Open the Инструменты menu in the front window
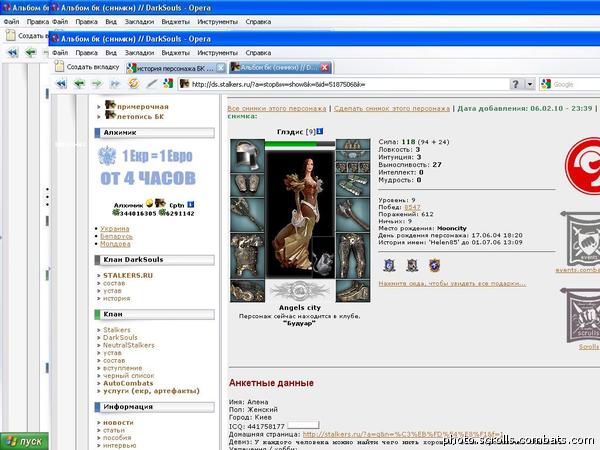600x450 pixels. pyautogui.click(x=217, y=53)
